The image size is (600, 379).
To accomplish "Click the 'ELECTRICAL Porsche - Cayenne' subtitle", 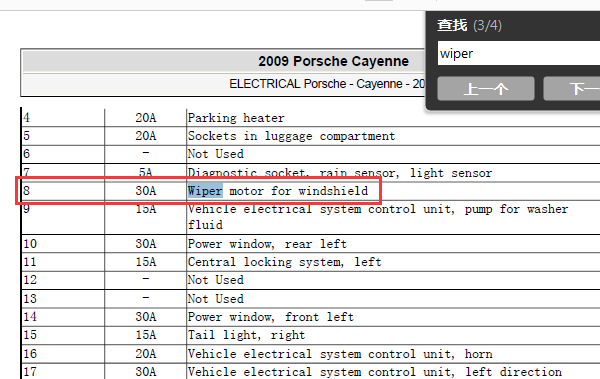I will click(x=327, y=84).
